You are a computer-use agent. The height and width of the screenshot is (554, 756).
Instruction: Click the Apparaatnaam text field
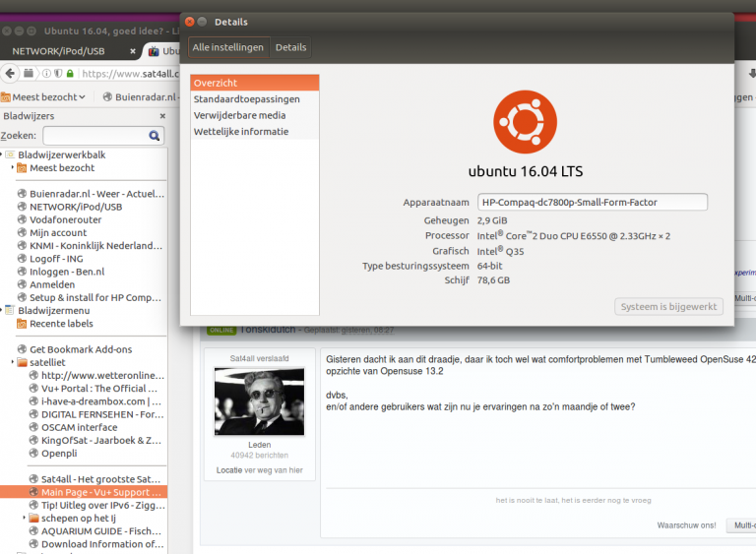tap(592, 202)
